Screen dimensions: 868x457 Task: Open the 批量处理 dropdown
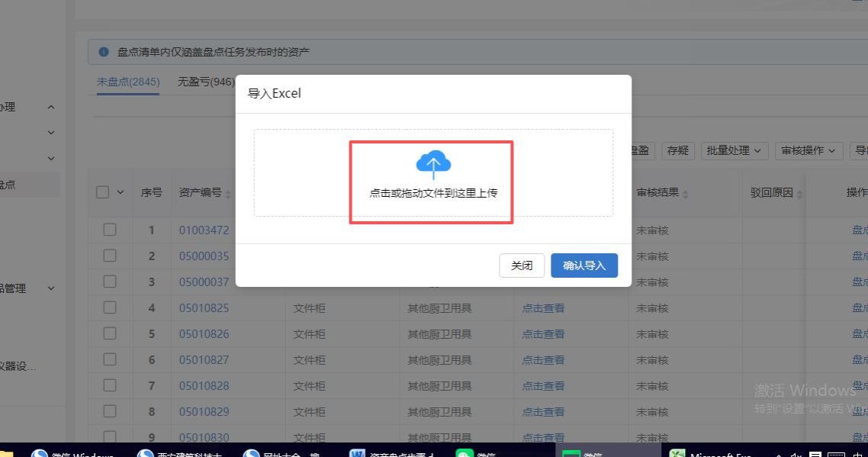pyautogui.click(x=733, y=150)
